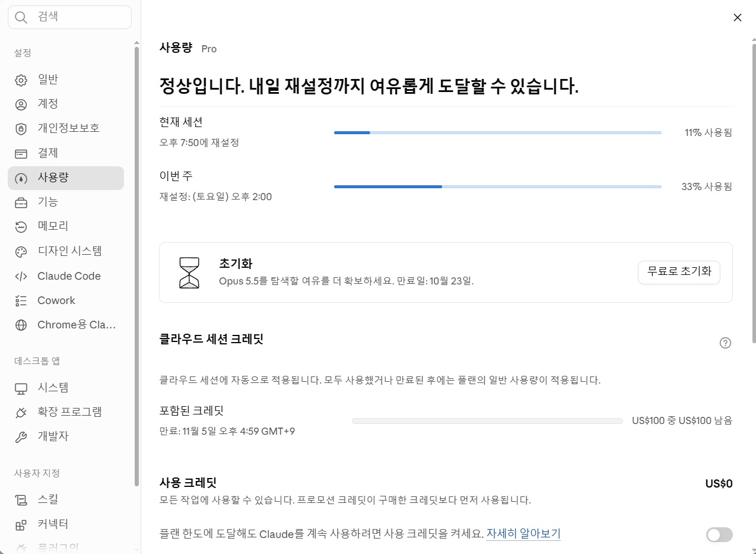Go to 개인정보보호 settings
The height and width of the screenshot is (554, 756).
click(x=66, y=128)
